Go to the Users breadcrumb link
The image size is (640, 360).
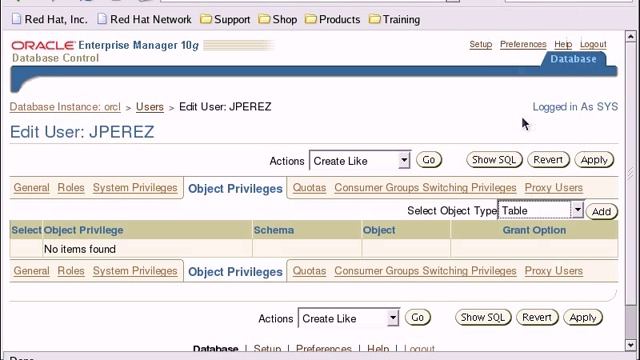(150, 107)
